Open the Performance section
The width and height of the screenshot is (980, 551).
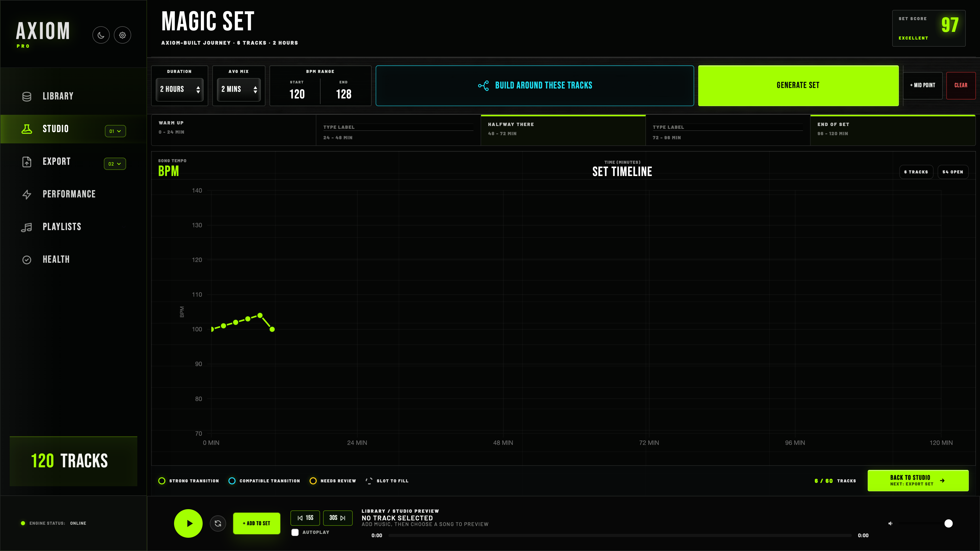coord(73,194)
